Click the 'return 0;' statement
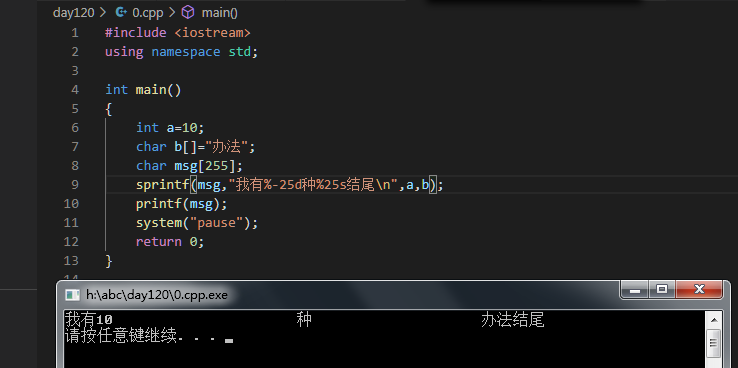 tap(170, 242)
